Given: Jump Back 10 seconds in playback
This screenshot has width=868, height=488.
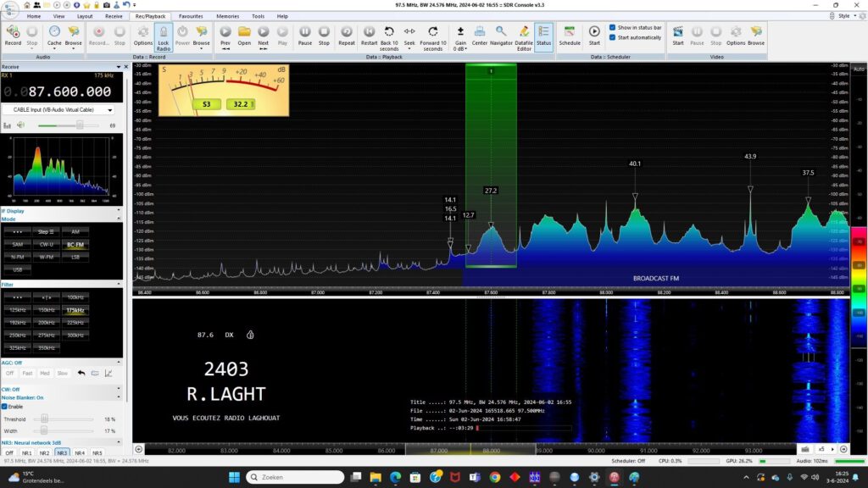Looking at the screenshot, I should pos(389,37).
